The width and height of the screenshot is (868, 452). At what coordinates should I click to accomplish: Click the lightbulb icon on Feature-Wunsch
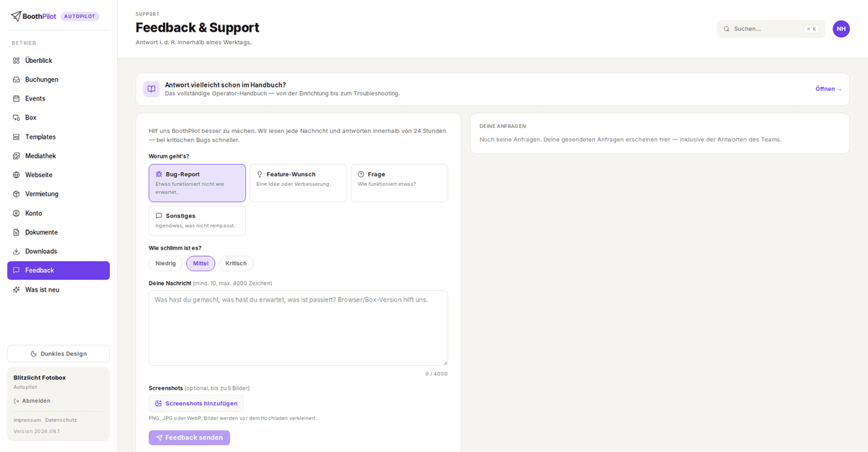point(260,174)
